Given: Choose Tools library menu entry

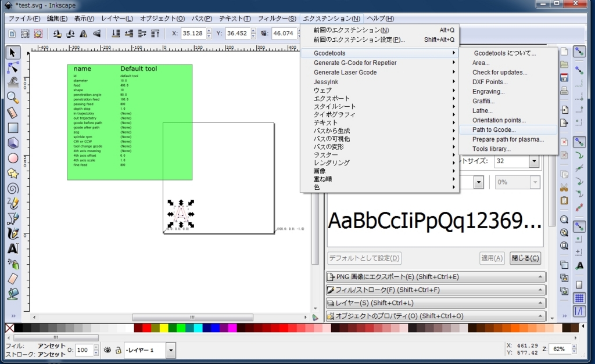Looking at the screenshot, I should point(508,149).
